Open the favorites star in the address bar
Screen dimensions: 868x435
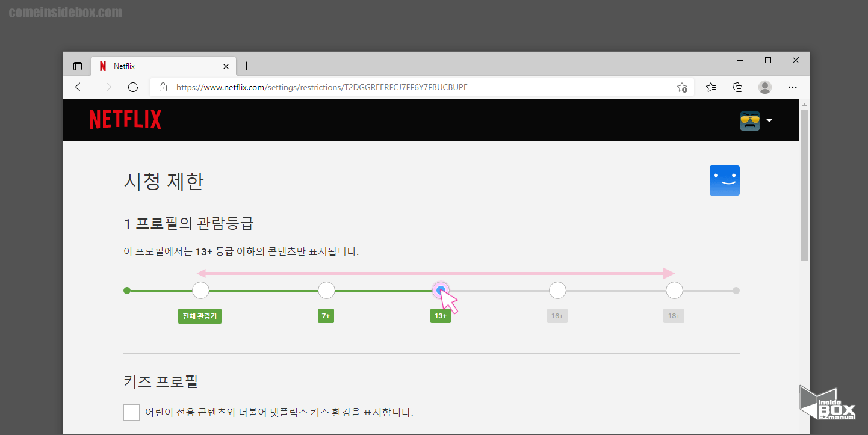(682, 87)
